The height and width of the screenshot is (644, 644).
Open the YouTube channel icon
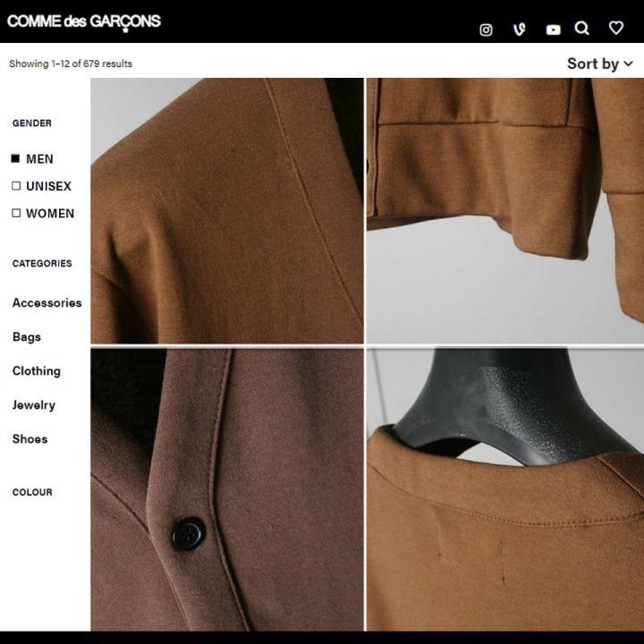click(x=554, y=30)
